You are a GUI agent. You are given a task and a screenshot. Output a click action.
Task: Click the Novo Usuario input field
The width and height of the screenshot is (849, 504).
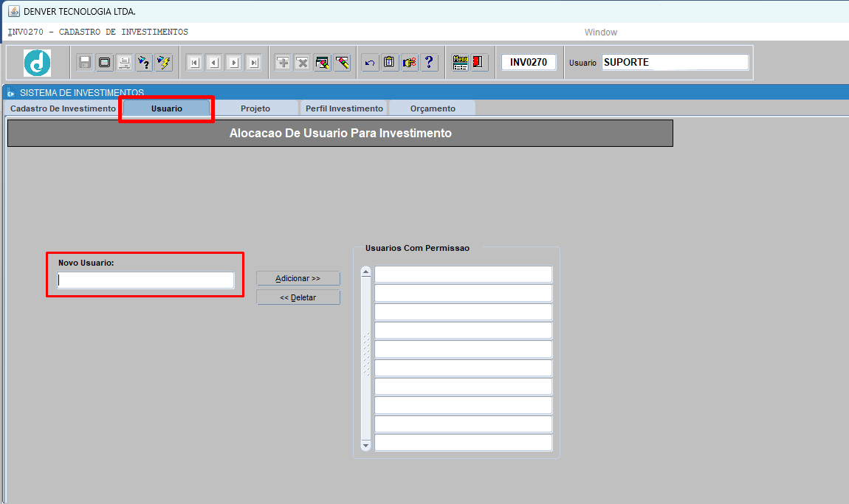[146, 280]
